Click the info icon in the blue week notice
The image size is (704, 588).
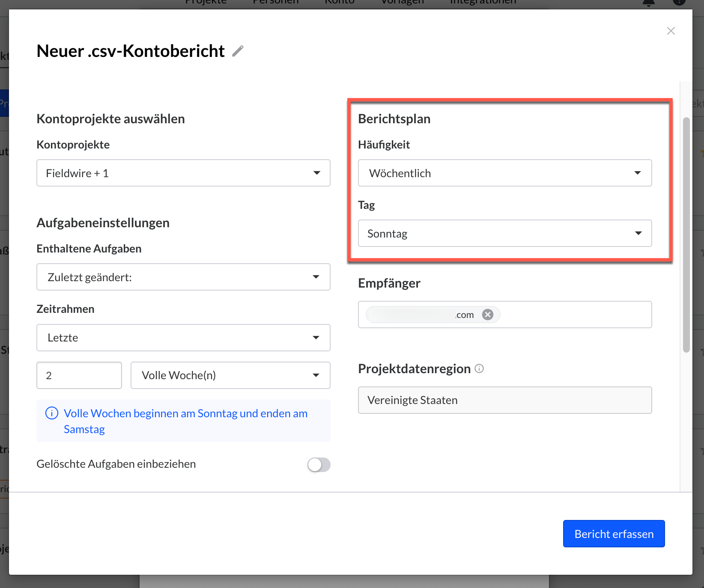click(x=52, y=413)
